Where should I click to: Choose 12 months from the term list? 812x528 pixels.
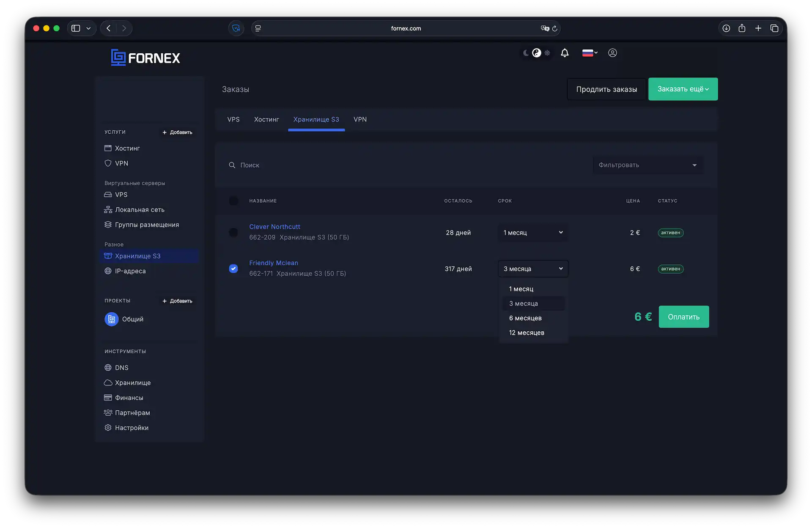click(x=527, y=333)
